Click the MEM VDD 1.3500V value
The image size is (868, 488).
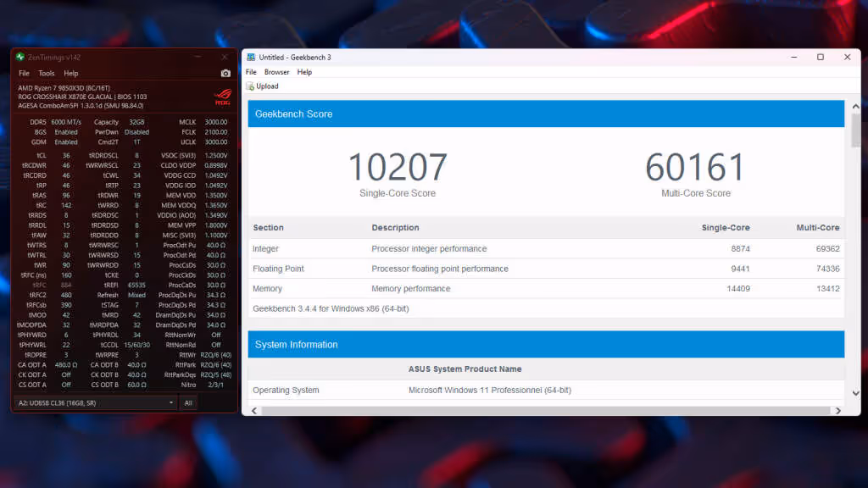(x=216, y=196)
